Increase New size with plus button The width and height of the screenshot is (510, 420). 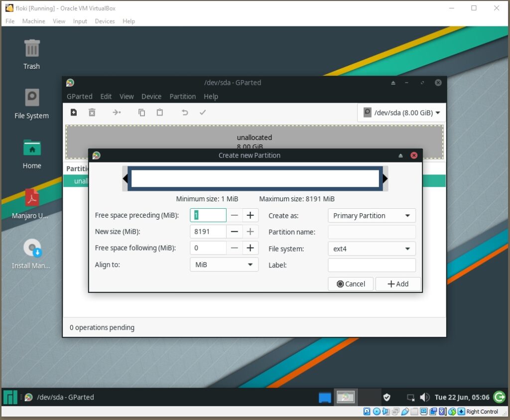click(x=250, y=232)
